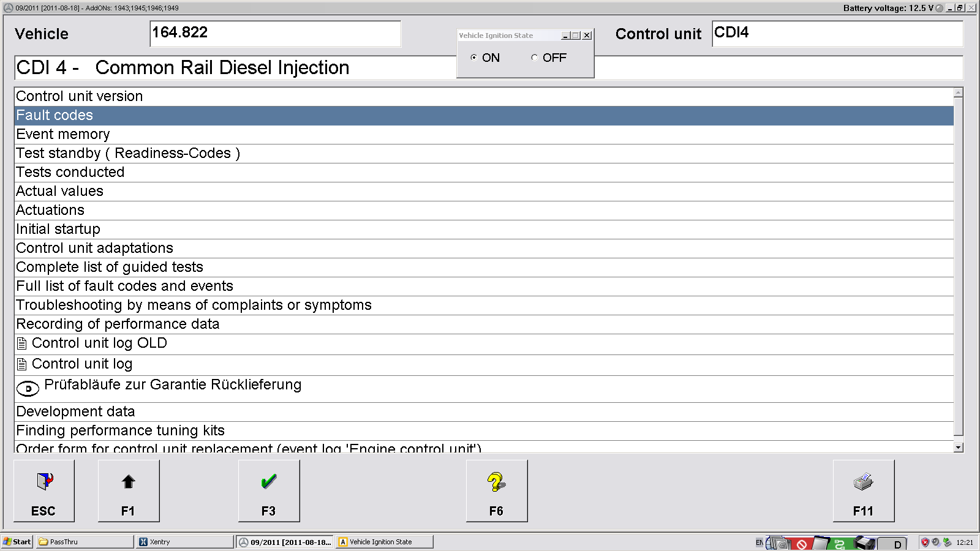Open Control unit adaptations entry
The image size is (980, 551).
pos(94,249)
